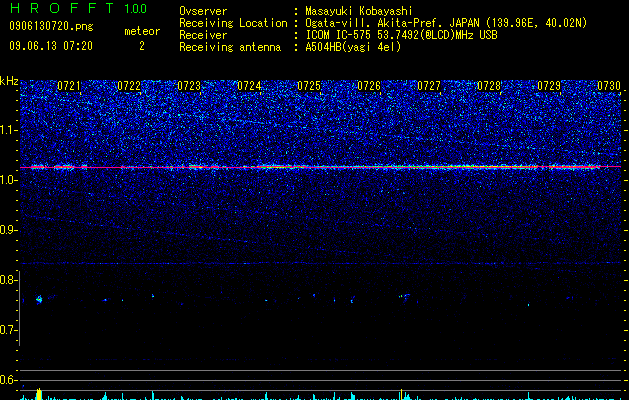Click the meteor count value 2
629x400 pixels.
[x=142, y=46]
